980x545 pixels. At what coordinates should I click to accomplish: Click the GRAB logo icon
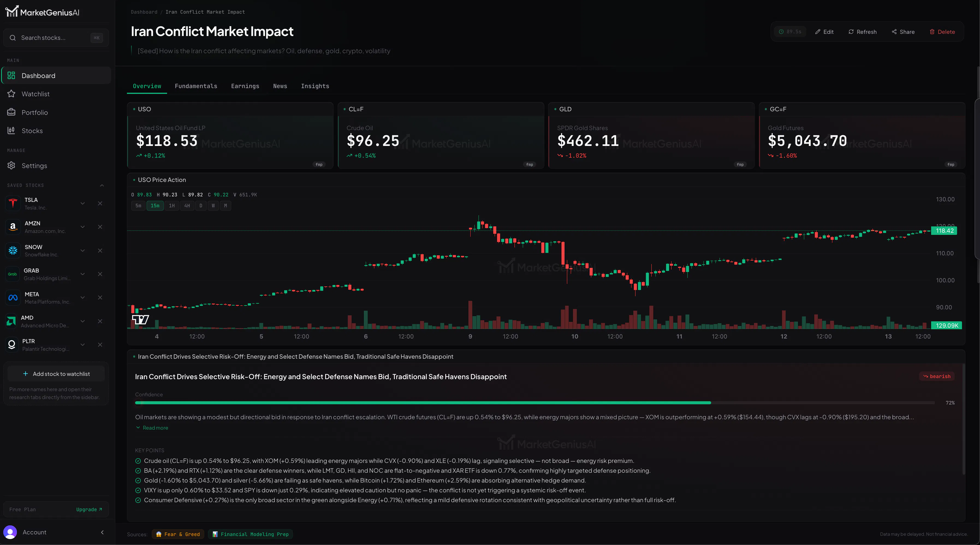(x=13, y=274)
